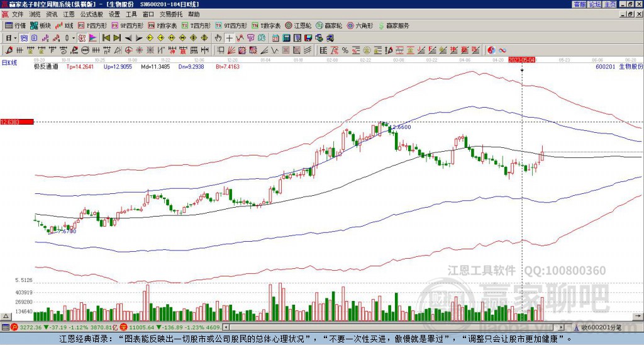Open the 浏览 menu

[x=35, y=14]
